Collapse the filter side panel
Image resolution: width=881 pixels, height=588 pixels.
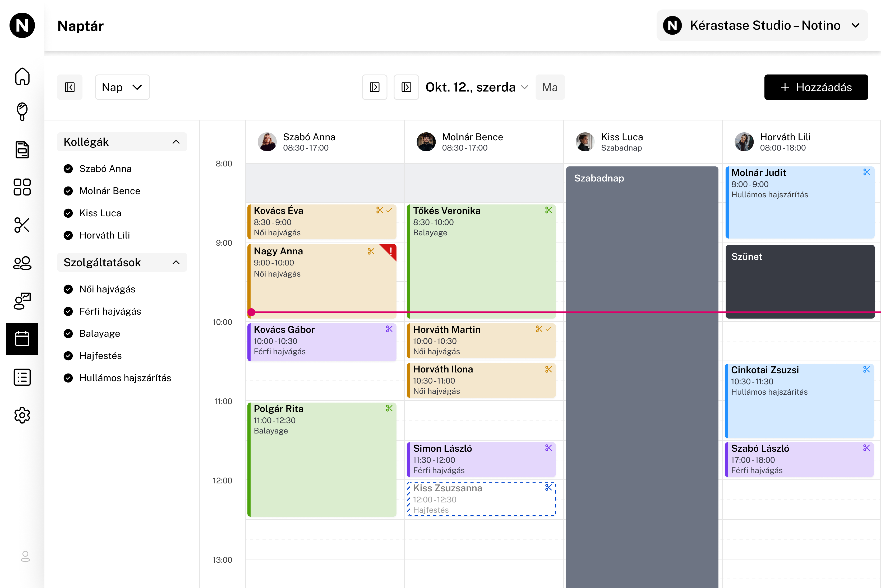pyautogui.click(x=70, y=87)
